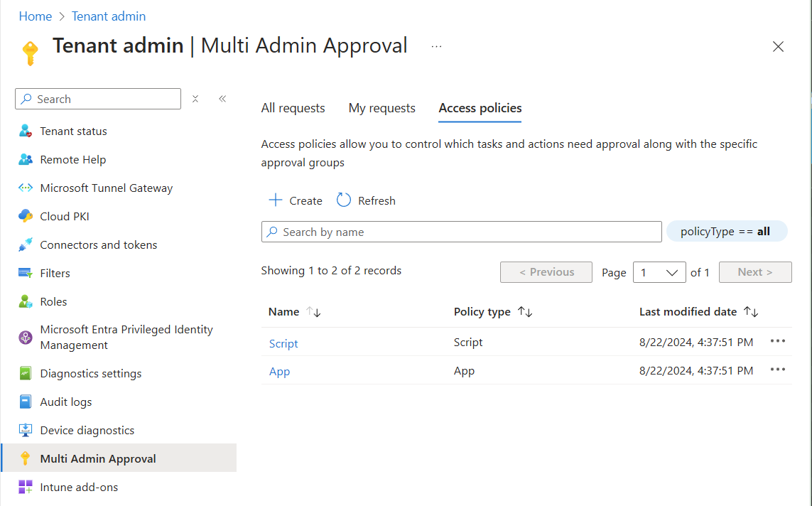Sort by Last modified date column arrows
Viewport: 812px width, 506px height.
(751, 312)
